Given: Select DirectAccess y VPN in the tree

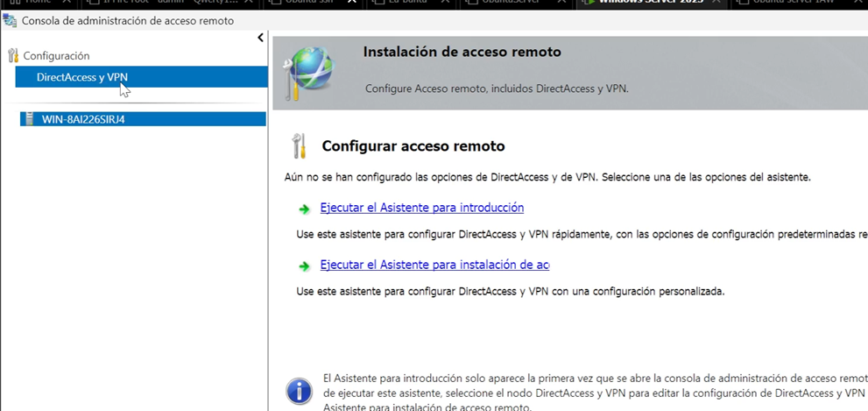Looking at the screenshot, I should pos(82,77).
